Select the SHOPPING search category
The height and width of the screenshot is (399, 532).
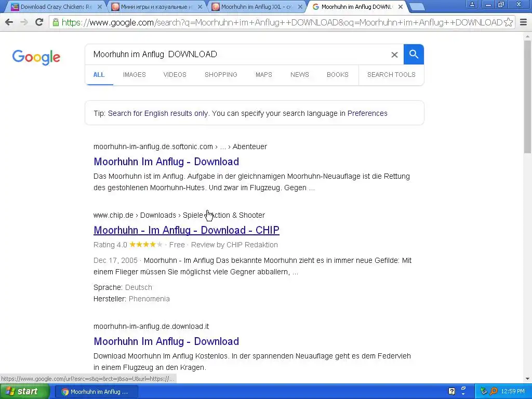point(221,75)
